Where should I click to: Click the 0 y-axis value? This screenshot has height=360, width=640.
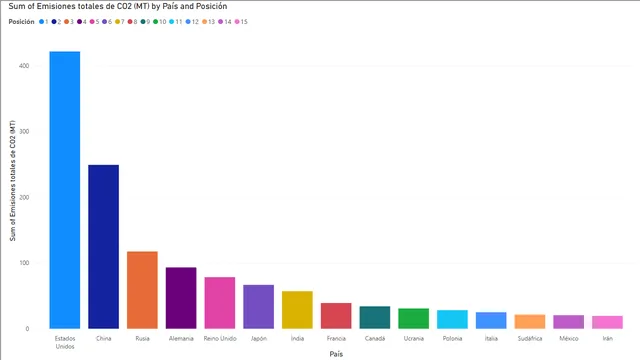(27, 329)
